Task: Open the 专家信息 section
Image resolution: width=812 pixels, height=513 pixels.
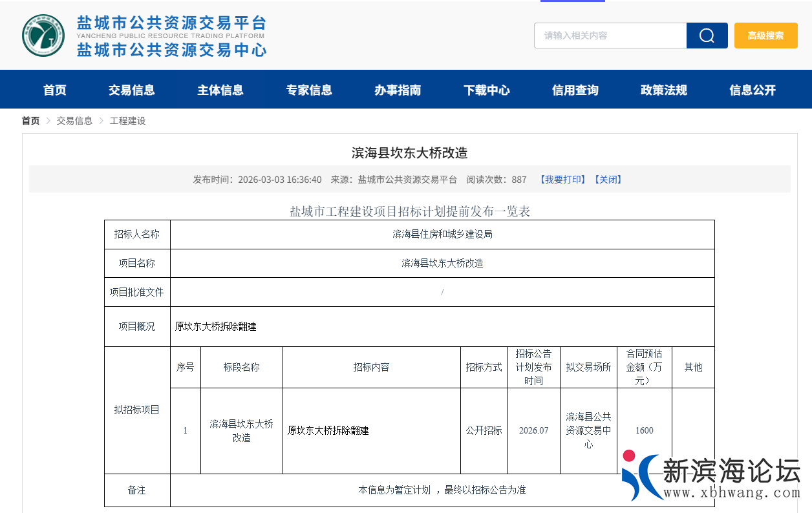Action: 309,90
